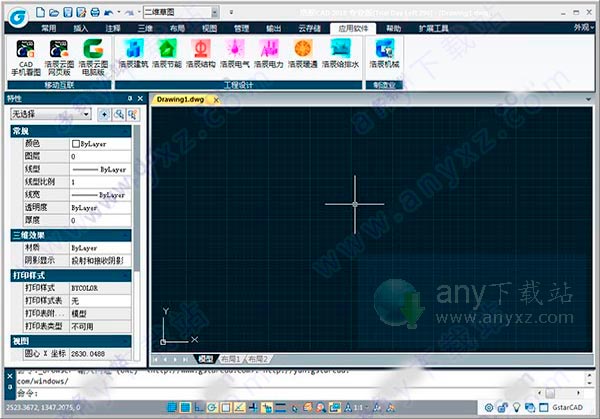Screen dimensions: 600x419
Task: Toggle object snap in status bar
Action: point(226,408)
